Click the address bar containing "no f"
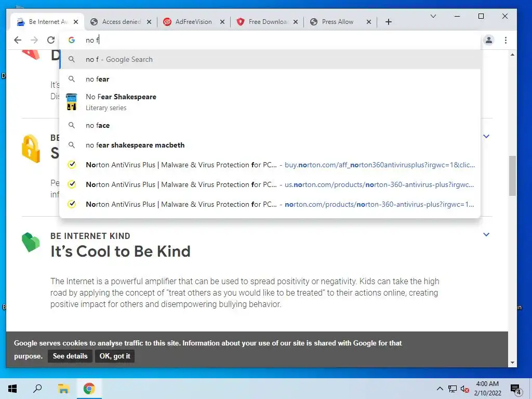Screen dimensions: 532x399 tap(270, 40)
